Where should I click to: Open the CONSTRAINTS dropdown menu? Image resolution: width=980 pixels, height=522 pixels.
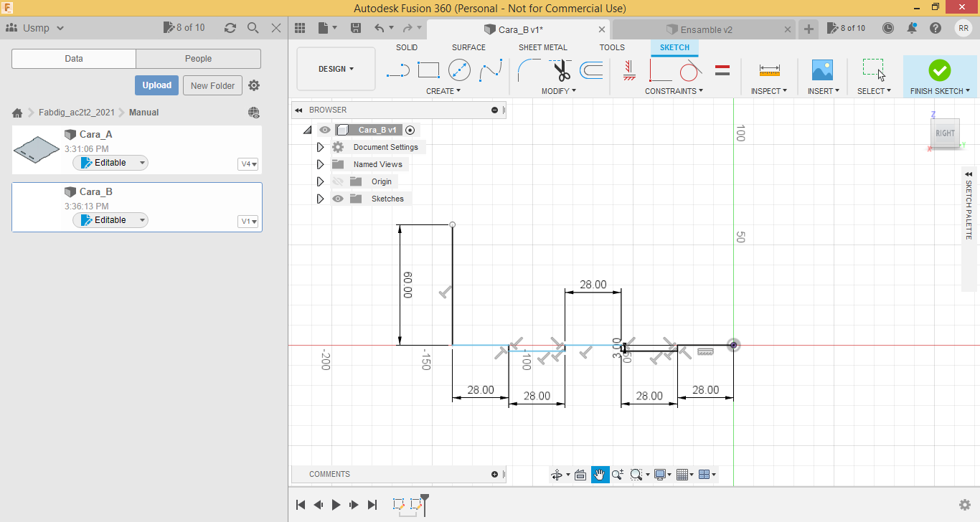point(674,91)
